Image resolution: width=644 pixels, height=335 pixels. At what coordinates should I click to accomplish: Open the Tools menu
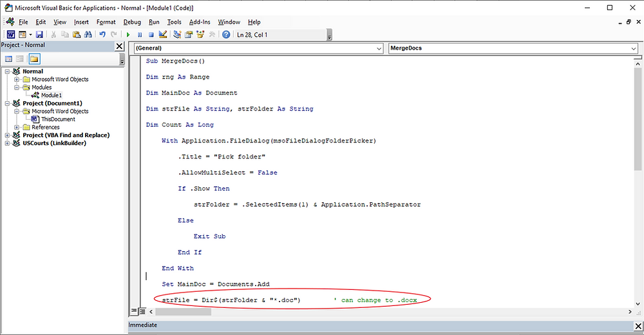point(174,22)
